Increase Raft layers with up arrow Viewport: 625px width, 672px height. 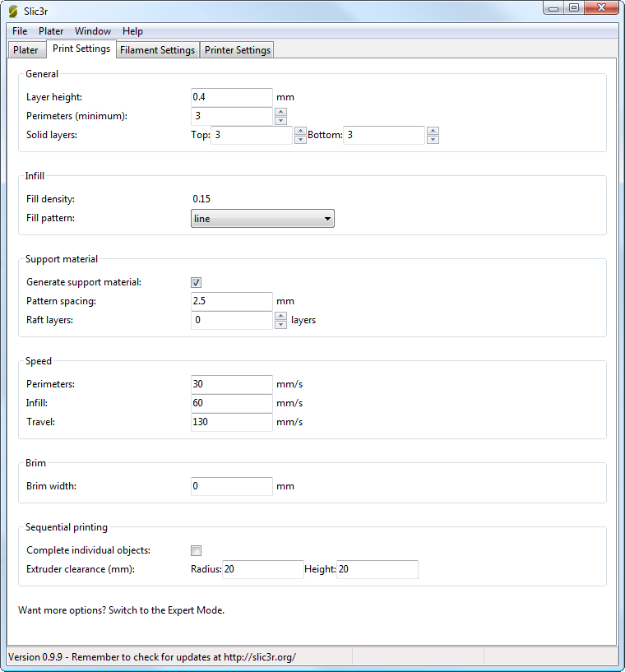tap(281, 316)
